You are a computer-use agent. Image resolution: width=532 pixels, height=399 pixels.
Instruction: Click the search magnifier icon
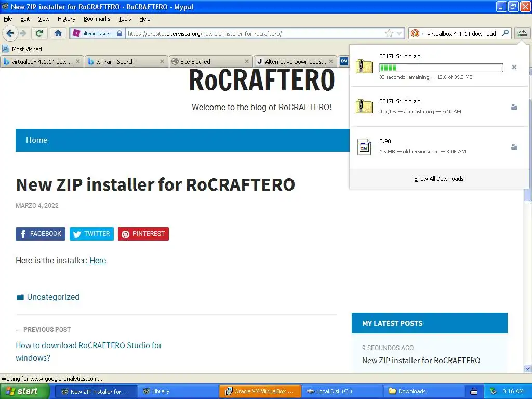tap(505, 33)
